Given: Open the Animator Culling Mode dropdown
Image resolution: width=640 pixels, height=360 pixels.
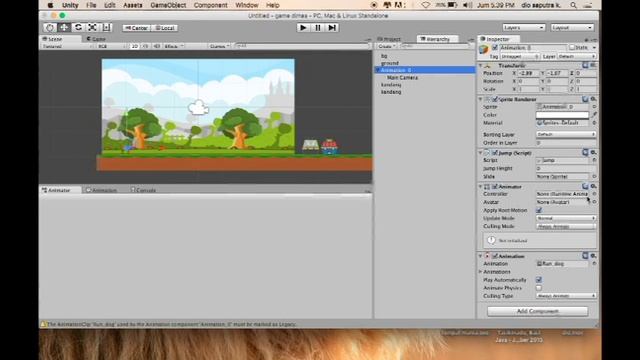Looking at the screenshot, I should [x=566, y=226].
